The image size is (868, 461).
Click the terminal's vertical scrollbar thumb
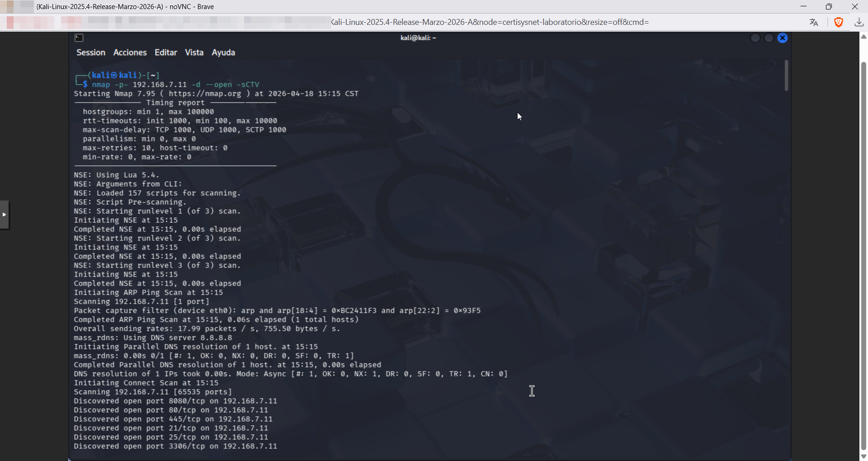tap(787, 75)
